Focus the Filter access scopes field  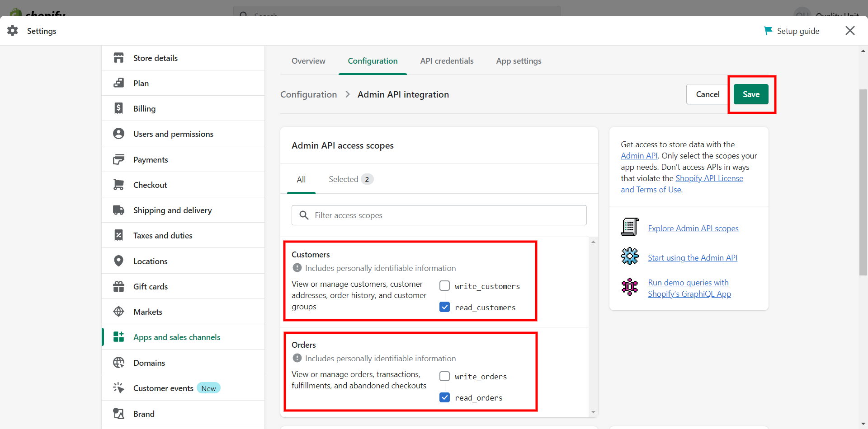[439, 215]
